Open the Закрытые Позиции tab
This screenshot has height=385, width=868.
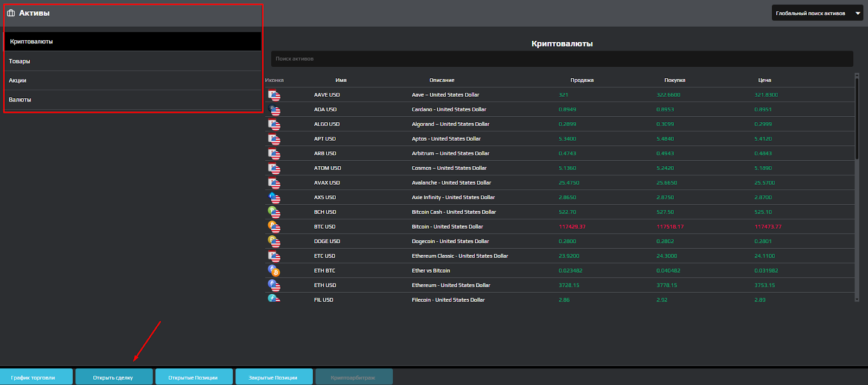click(x=274, y=377)
